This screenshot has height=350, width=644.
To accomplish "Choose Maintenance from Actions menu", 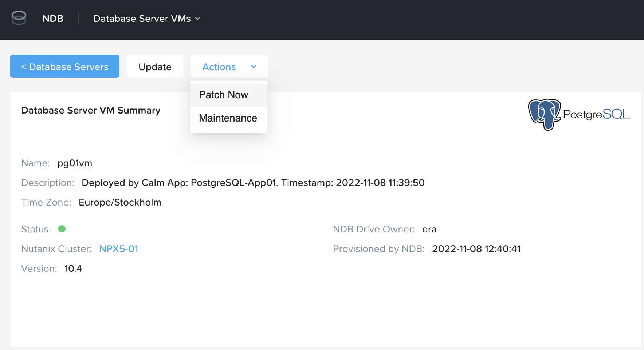I will pos(229,118).
